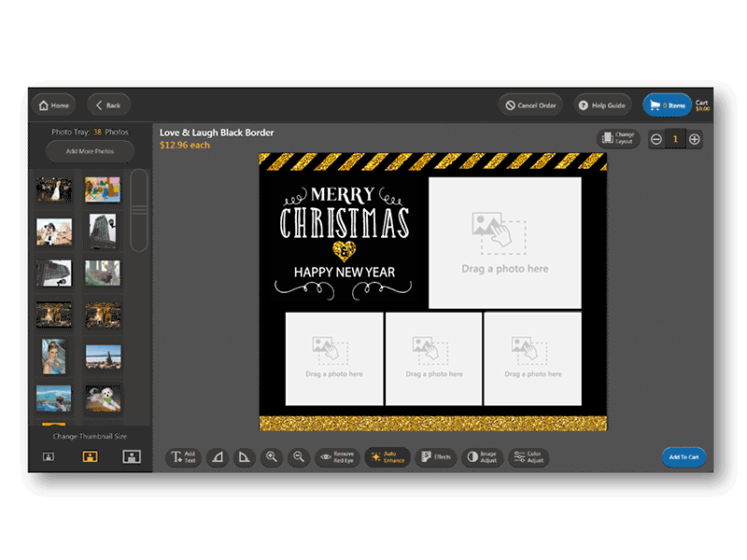
Task: Zoom out with the minus magnifier
Action: (299, 457)
